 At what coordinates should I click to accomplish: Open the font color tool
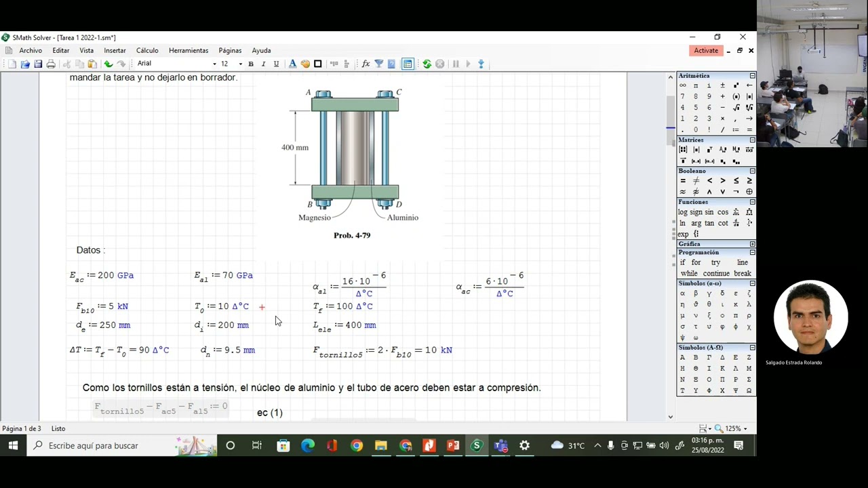coord(292,64)
